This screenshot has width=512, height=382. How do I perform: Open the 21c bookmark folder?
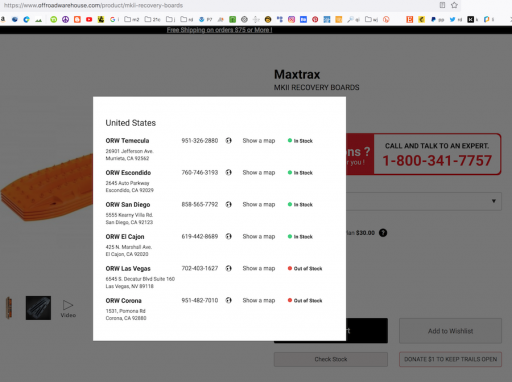pyautogui.click(x=152, y=20)
